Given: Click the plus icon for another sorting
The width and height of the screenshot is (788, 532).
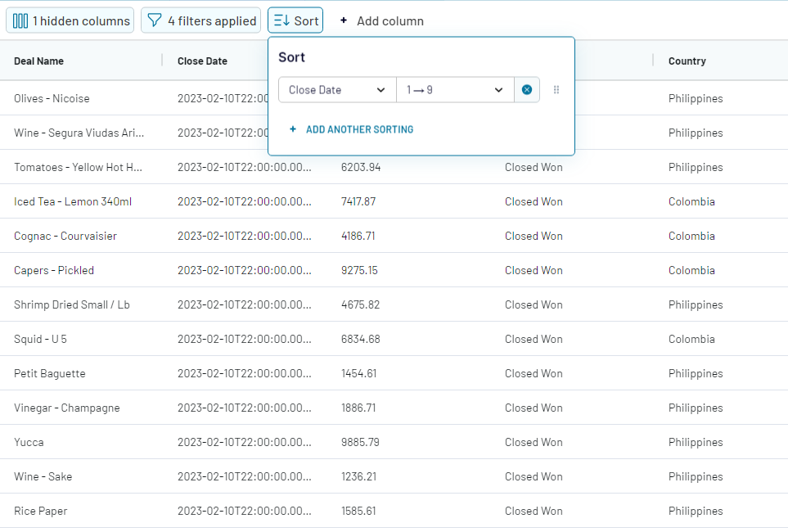Looking at the screenshot, I should (x=293, y=129).
